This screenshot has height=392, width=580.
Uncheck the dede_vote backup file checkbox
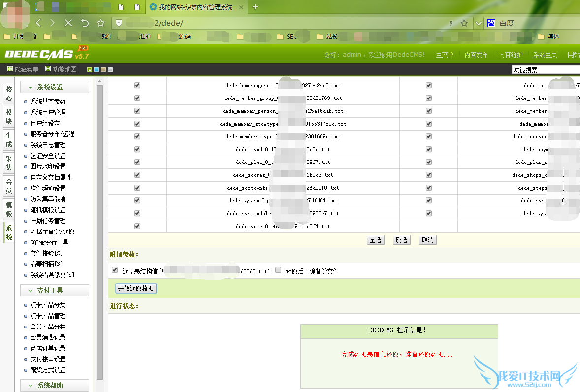click(x=137, y=226)
